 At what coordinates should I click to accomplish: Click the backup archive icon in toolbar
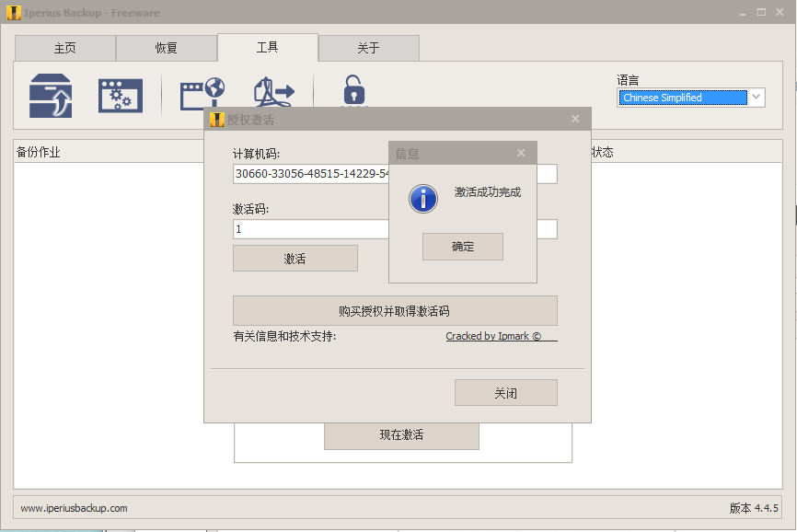[51, 96]
